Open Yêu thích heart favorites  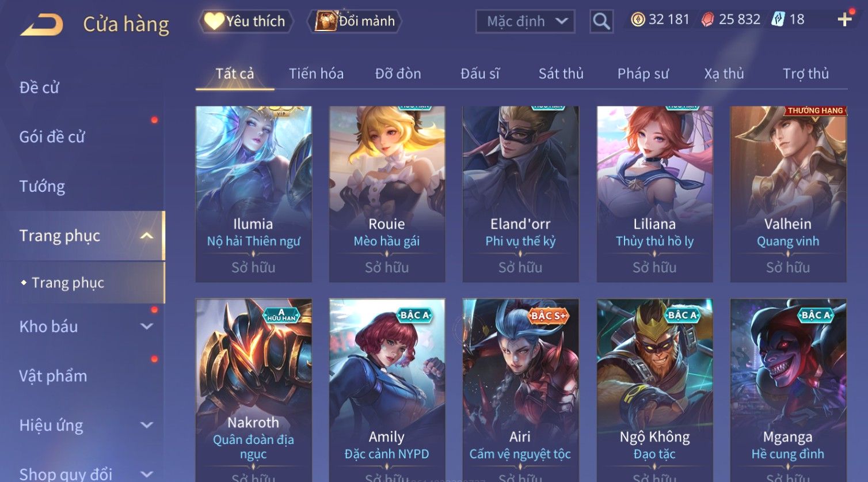pyautogui.click(x=246, y=21)
